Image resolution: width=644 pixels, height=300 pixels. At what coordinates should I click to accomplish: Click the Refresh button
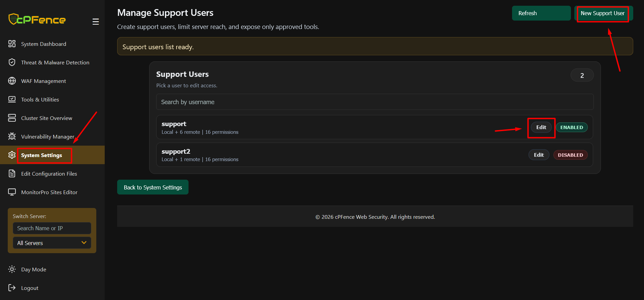(x=541, y=13)
